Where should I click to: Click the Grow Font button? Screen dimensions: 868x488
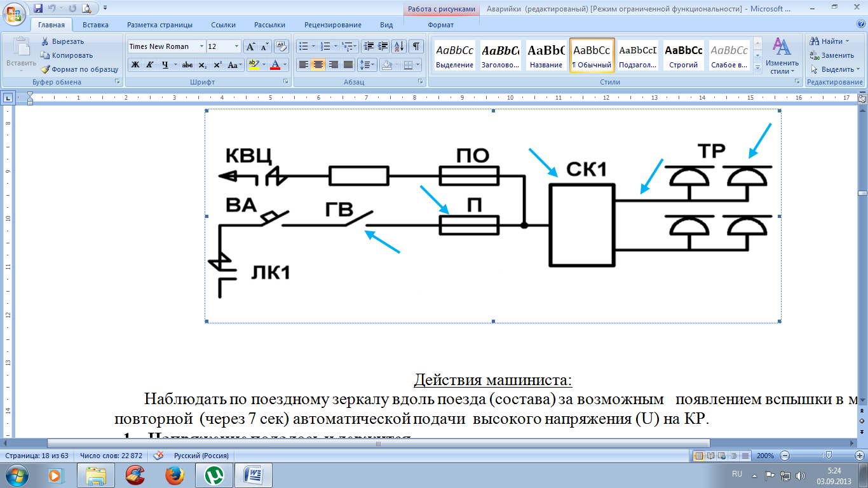[250, 46]
